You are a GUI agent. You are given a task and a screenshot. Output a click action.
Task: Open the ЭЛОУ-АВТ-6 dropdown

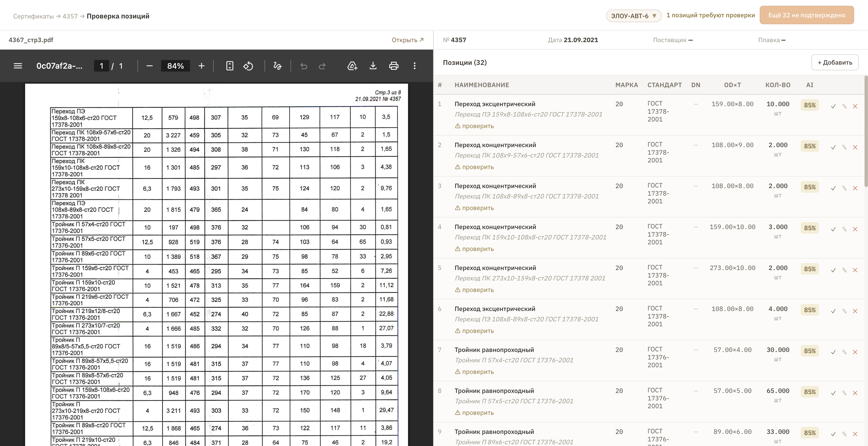pyautogui.click(x=634, y=16)
